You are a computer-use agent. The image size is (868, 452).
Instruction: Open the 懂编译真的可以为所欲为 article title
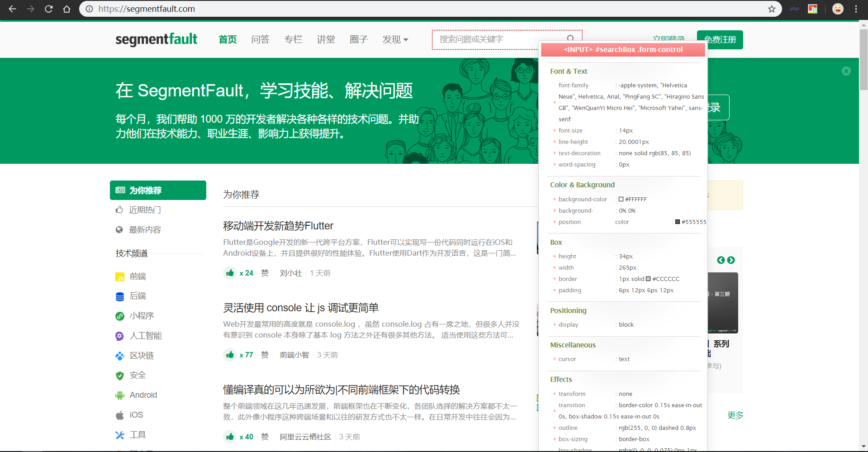[342, 390]
